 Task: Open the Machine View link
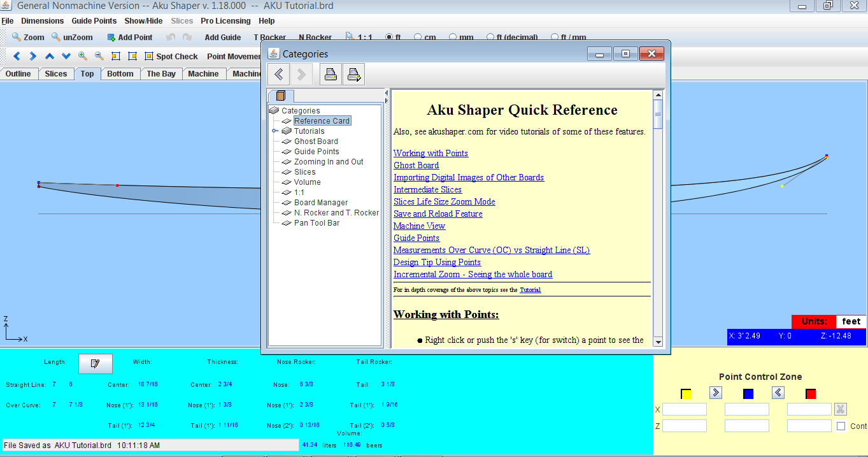(419, 226)
